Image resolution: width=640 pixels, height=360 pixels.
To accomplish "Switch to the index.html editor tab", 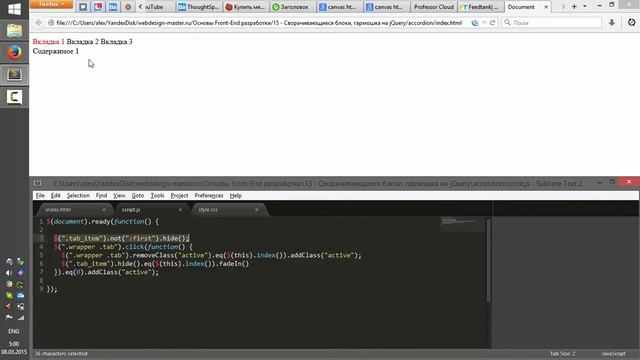I will tap(74, 209).
